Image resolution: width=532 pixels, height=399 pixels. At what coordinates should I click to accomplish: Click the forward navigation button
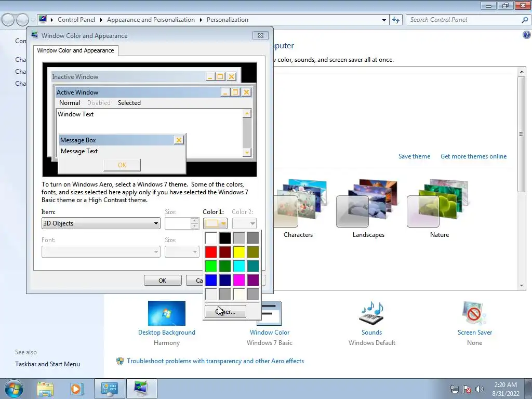tap(22, 20)
